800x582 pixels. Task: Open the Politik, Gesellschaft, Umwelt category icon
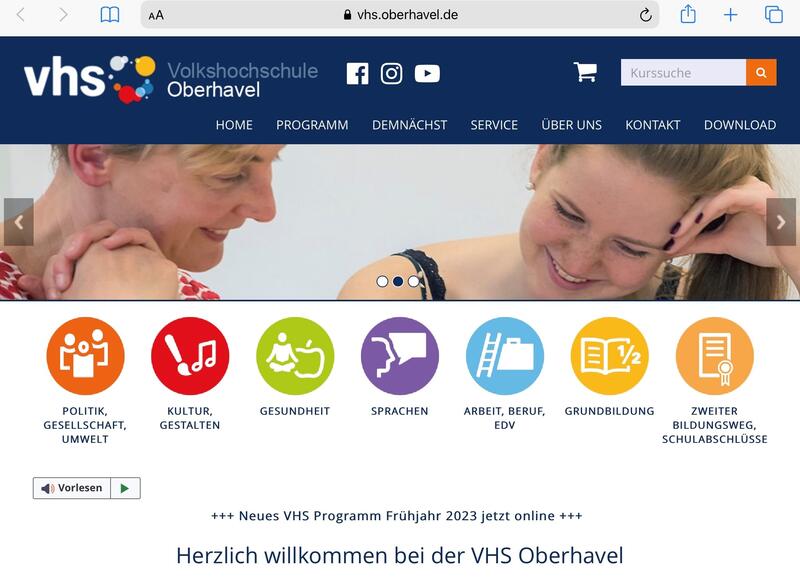point(85,356)
